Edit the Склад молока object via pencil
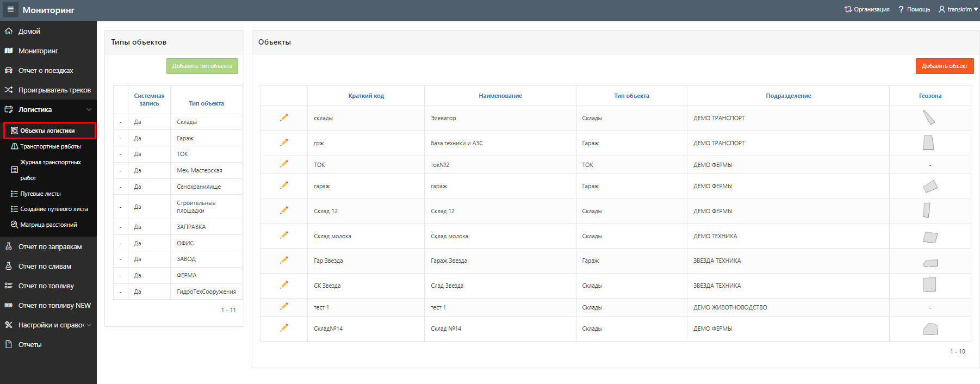This screenshot has height=384, width=980. 284,236
